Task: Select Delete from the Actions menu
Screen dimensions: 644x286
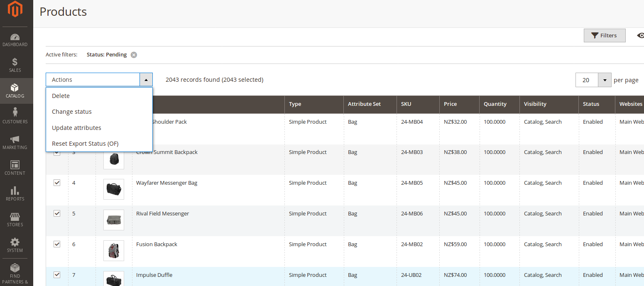Action: pos(61,95)
